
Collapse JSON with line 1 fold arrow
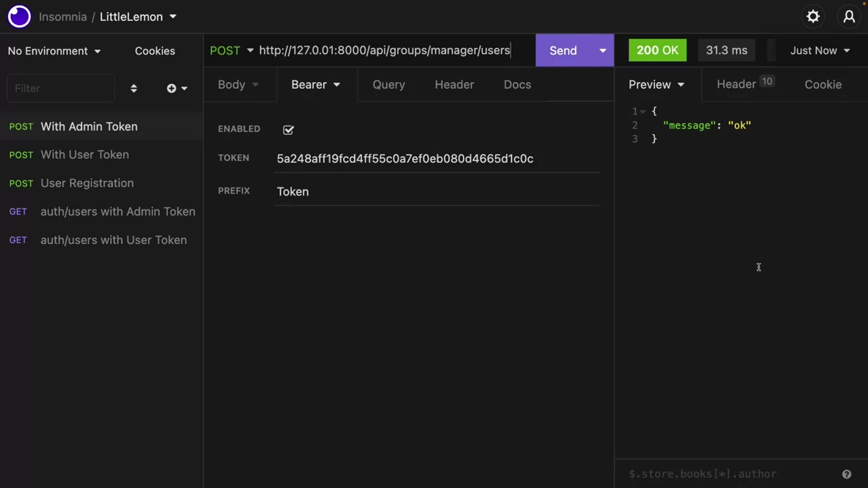[643, 112]
